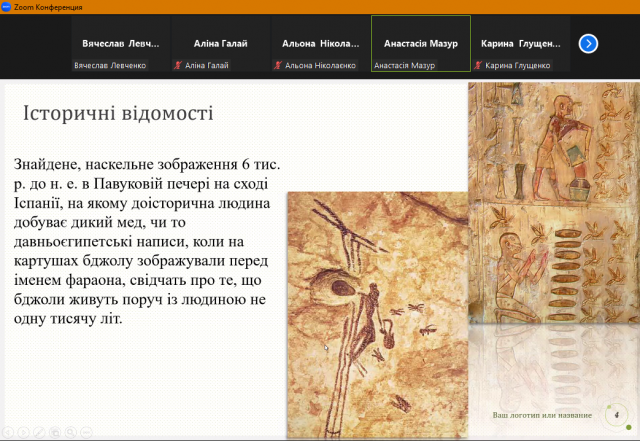Viewport: 640px width, 441px height.
Task: Activate slideshow zoom magnifier tool
Action: pos(71,432)
